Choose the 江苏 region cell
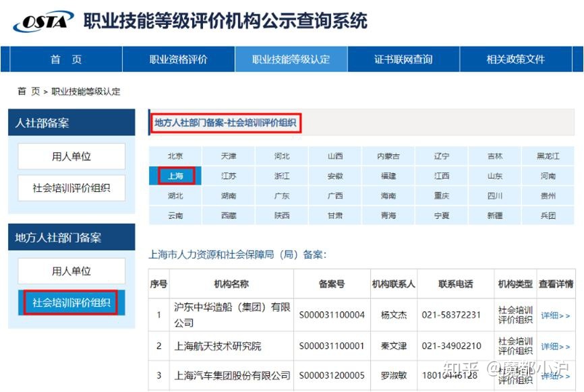This screenshot has height=392, width=584. click(x=229, y=176)
